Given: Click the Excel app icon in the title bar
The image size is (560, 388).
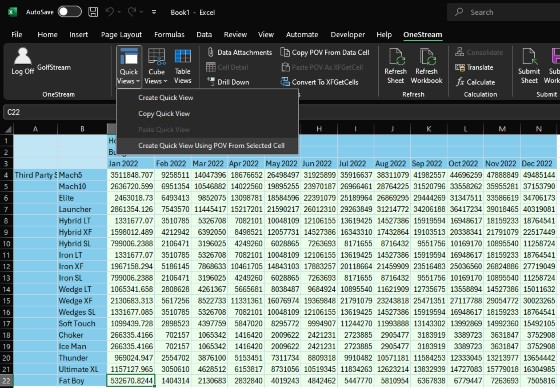Looking at the screenshot, I should pyautogui.click(x=12, y=12).
